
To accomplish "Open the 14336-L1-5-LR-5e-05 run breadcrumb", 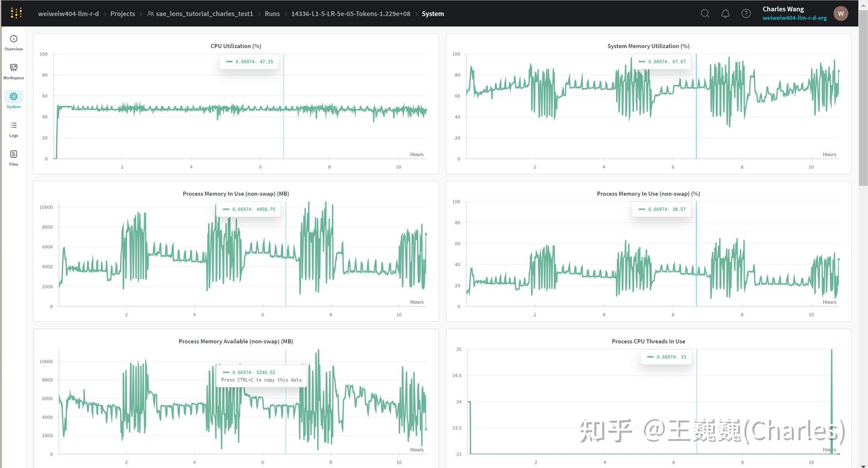I will 351,13.
